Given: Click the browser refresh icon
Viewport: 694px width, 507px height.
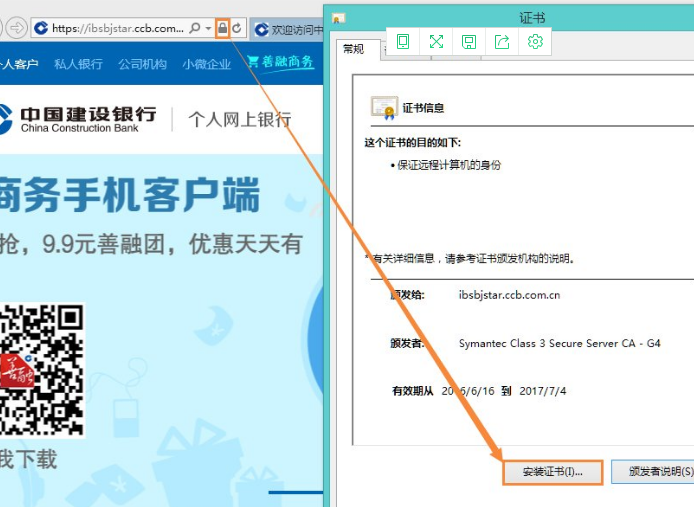Looking at the screenshot, I should click(237, 29).
